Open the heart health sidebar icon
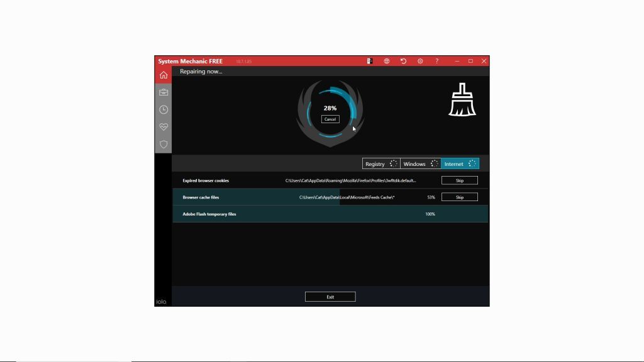The image size is (644, 362). (x=164, y=127)
